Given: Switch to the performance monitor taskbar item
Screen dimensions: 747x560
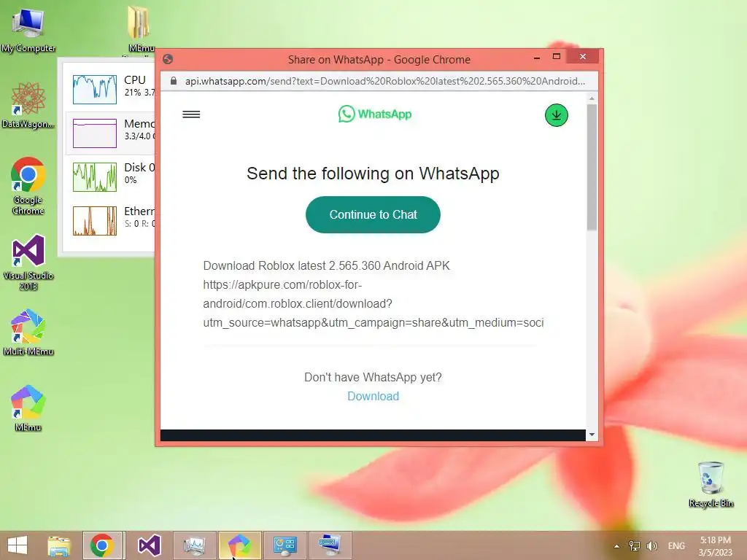Looking at the screenshot, I should pos(194,545).
